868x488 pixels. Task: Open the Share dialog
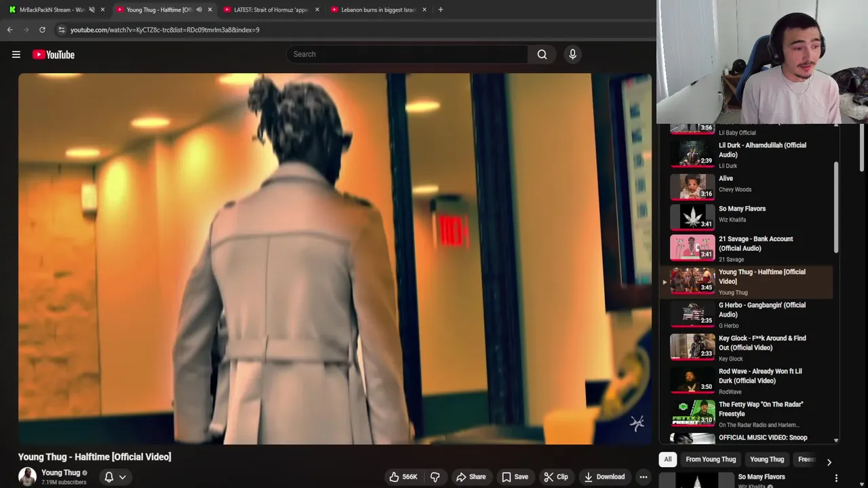point(471,477)
